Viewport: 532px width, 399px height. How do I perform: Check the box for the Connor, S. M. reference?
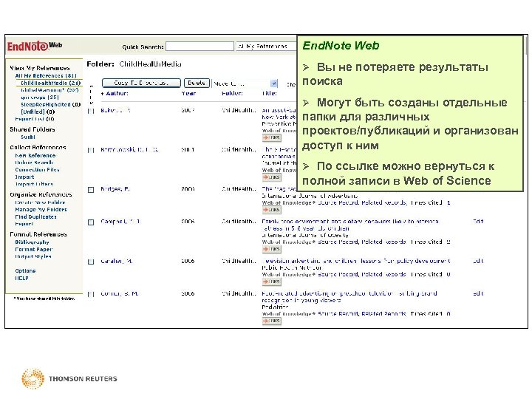(91, 294)
